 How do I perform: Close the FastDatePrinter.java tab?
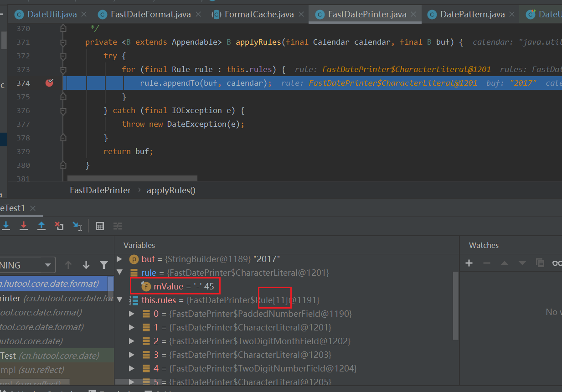414,15
